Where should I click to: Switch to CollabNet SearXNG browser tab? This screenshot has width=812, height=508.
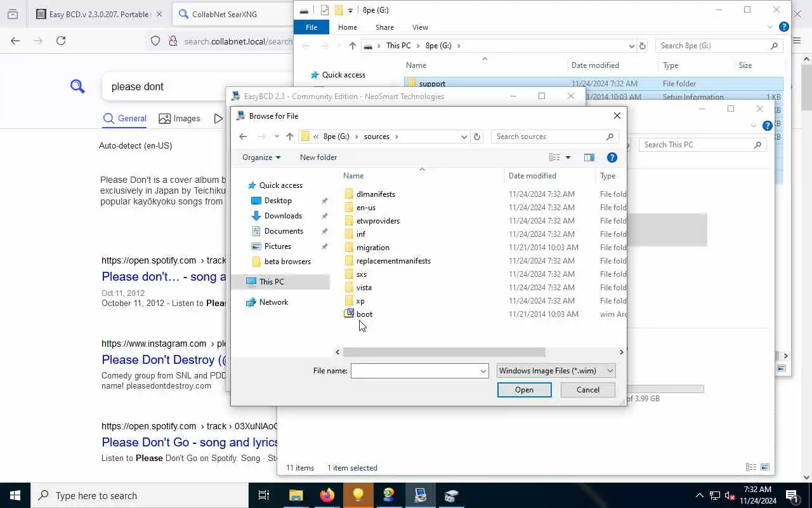(232, 14)
